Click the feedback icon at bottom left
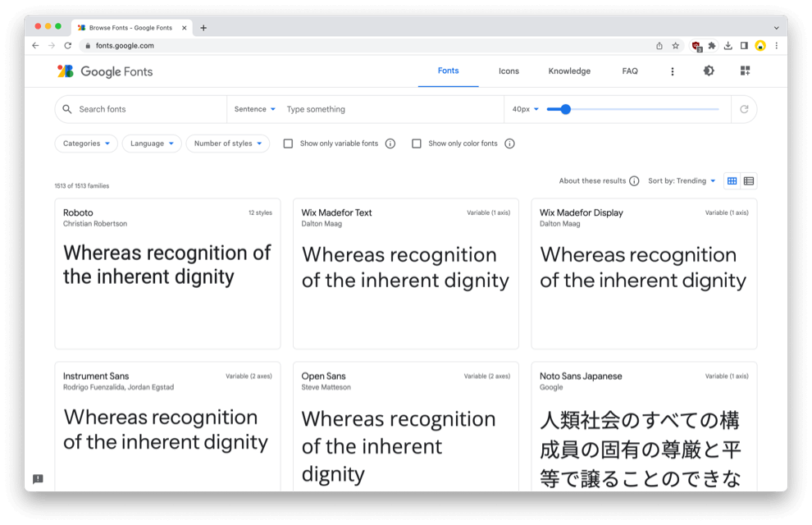 (x=38, y=479)
